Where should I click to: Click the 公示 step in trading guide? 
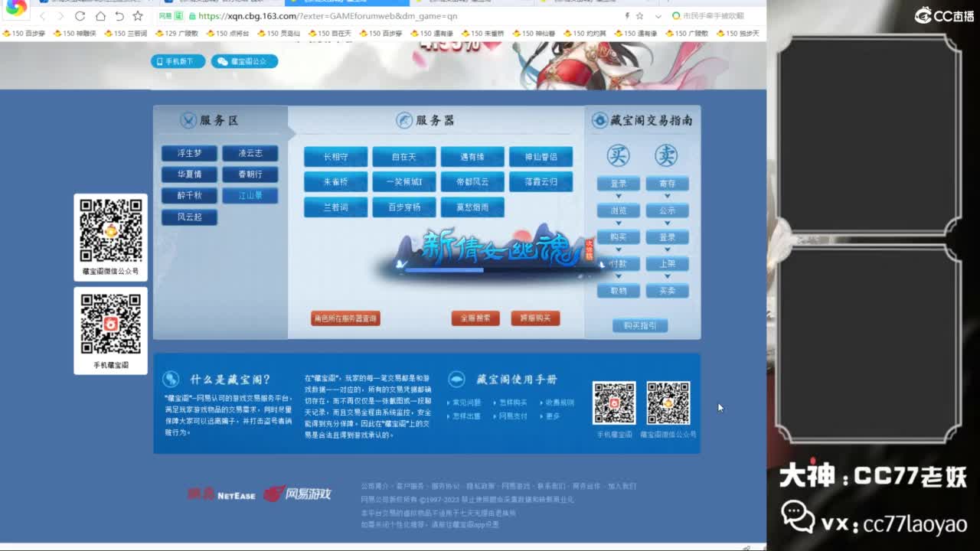point(668,210)
